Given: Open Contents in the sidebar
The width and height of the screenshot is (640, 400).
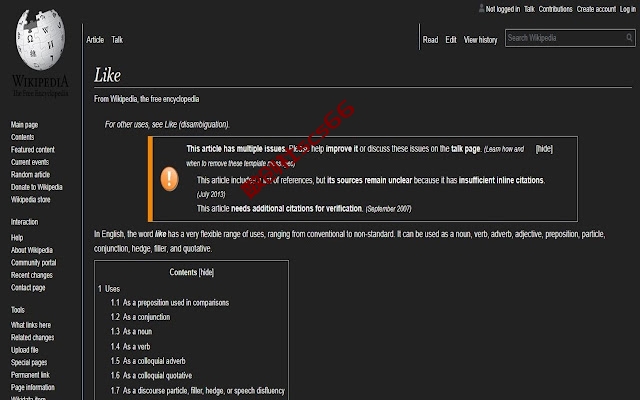Looking at the screenshot, I should click(x=22, y=137).
